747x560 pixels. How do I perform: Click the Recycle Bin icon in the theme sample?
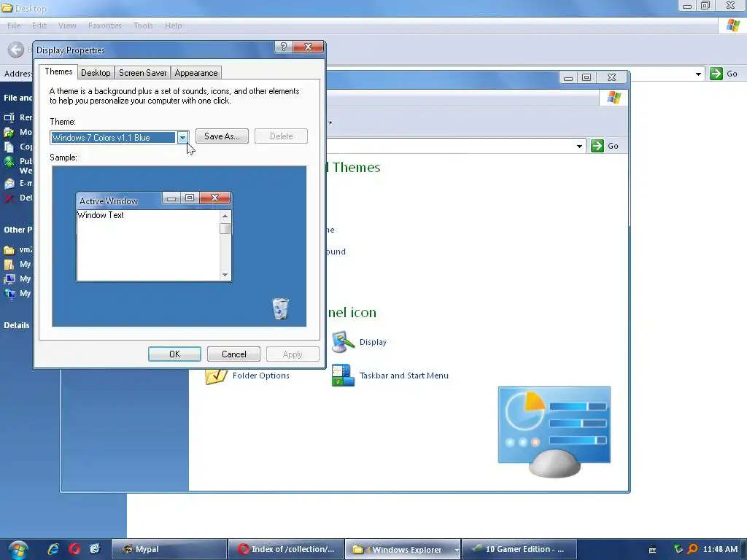pos(281,308)
